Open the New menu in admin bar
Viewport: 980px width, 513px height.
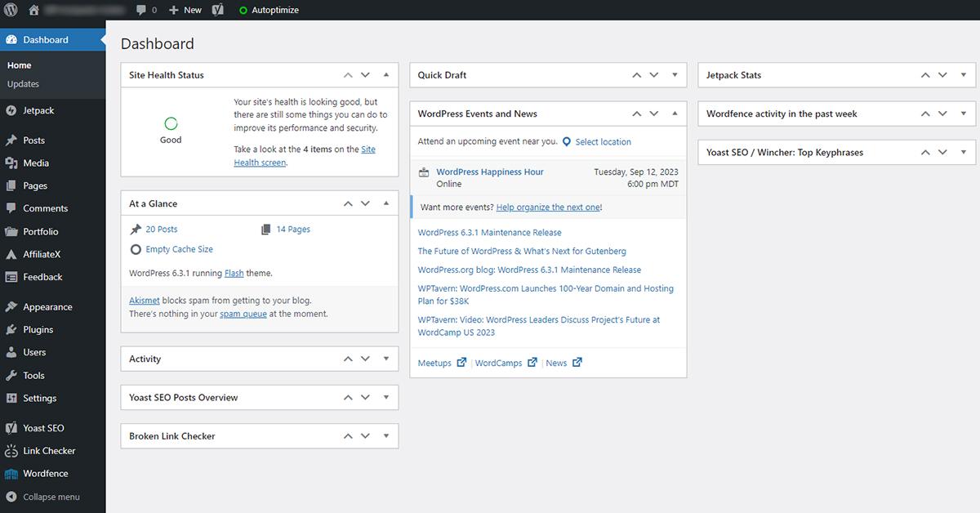(185, 10)
